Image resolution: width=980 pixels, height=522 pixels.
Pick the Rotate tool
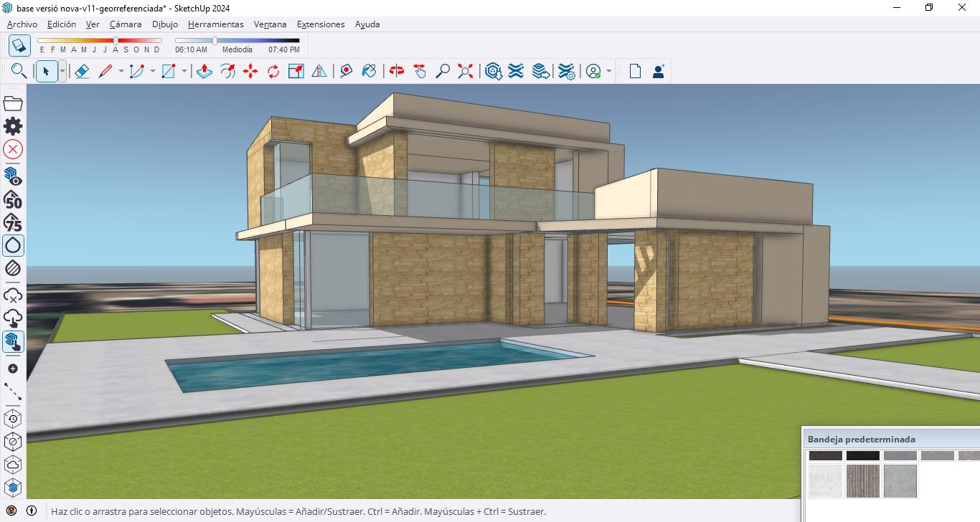coord(273,71)
